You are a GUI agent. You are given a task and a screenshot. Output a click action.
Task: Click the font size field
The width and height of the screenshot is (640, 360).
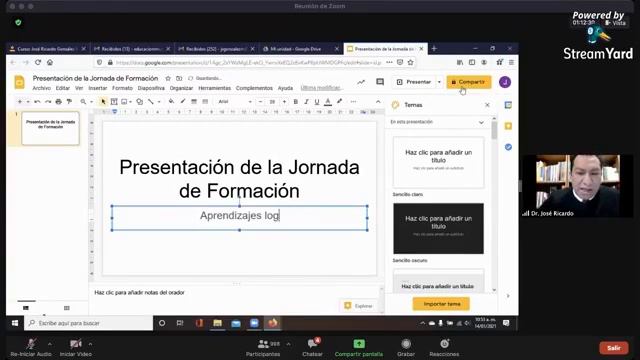coord(272,102)
